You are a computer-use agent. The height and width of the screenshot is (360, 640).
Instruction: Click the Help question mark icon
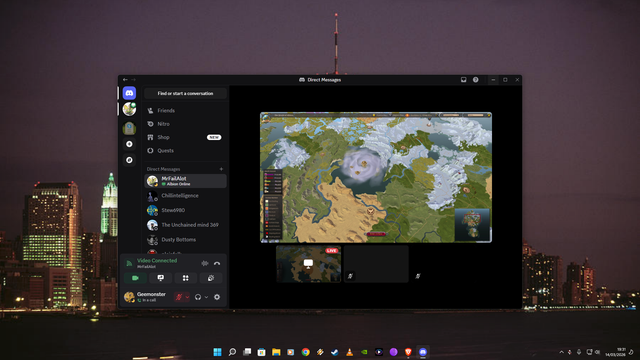click(476, 80)
